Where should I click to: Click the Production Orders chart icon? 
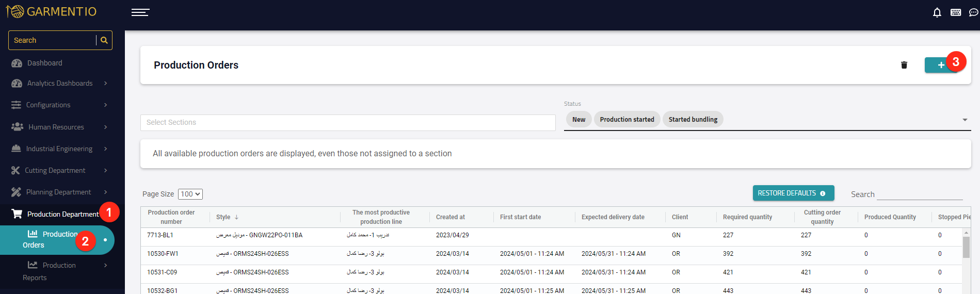[33, 234]
